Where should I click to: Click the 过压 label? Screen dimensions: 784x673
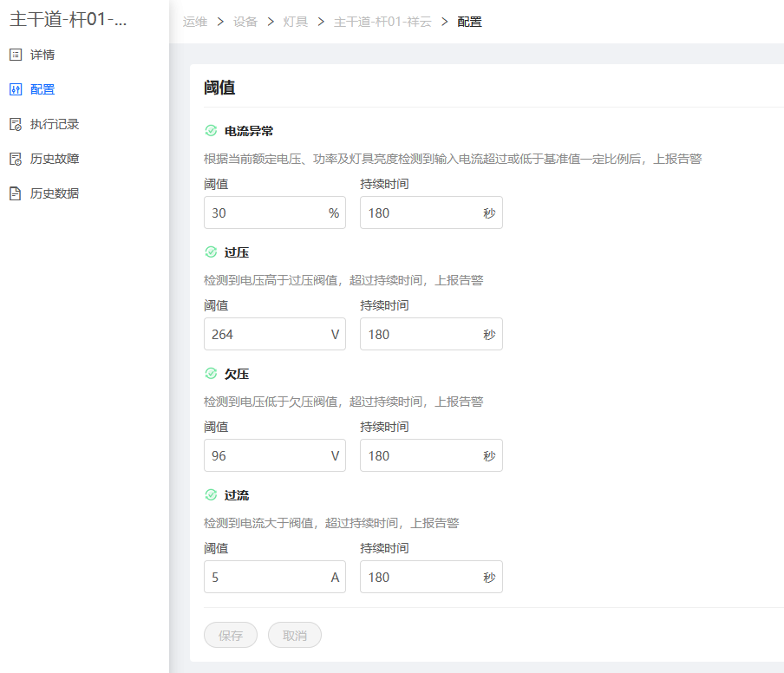pos(237,252)
